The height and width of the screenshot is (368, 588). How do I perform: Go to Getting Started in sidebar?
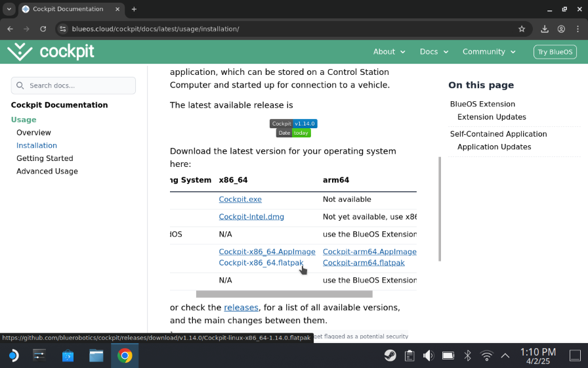point(45,158)
